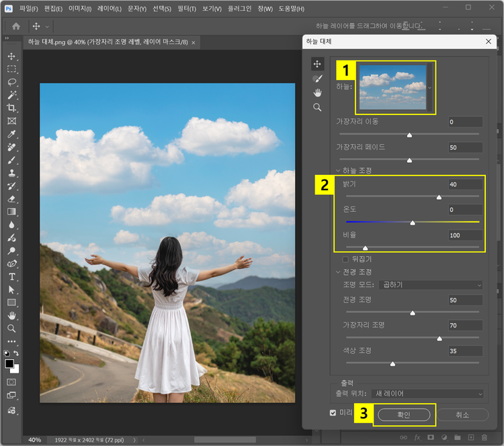Click the 확인 button to confirm

[x=404, y=414]
